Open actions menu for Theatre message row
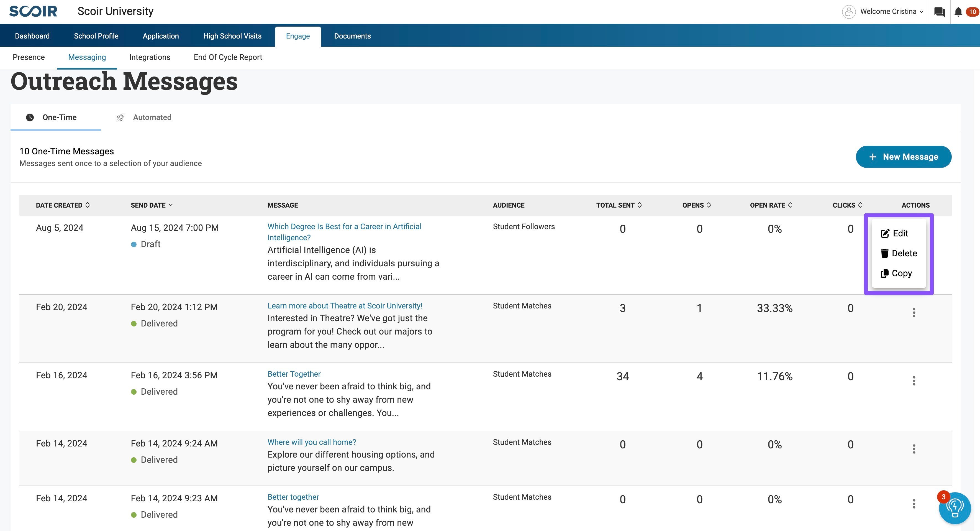 coord(914,313)
